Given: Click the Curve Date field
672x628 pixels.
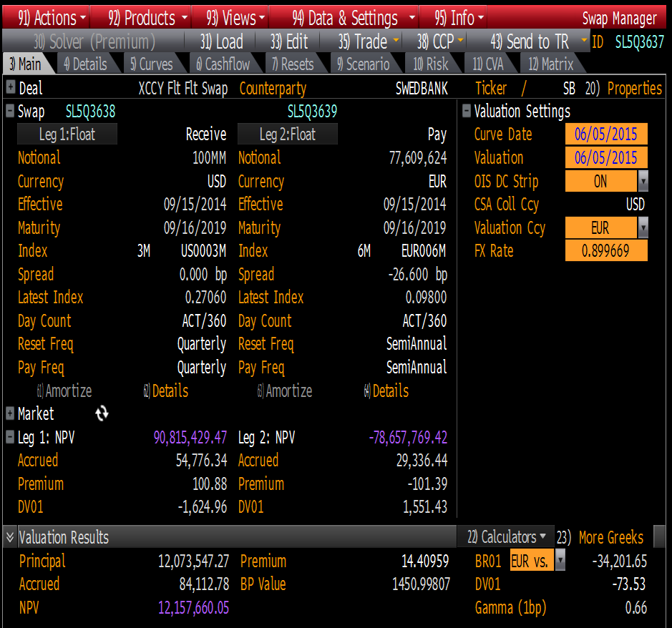Looking at the screenshot, I should tap(605, 134).
